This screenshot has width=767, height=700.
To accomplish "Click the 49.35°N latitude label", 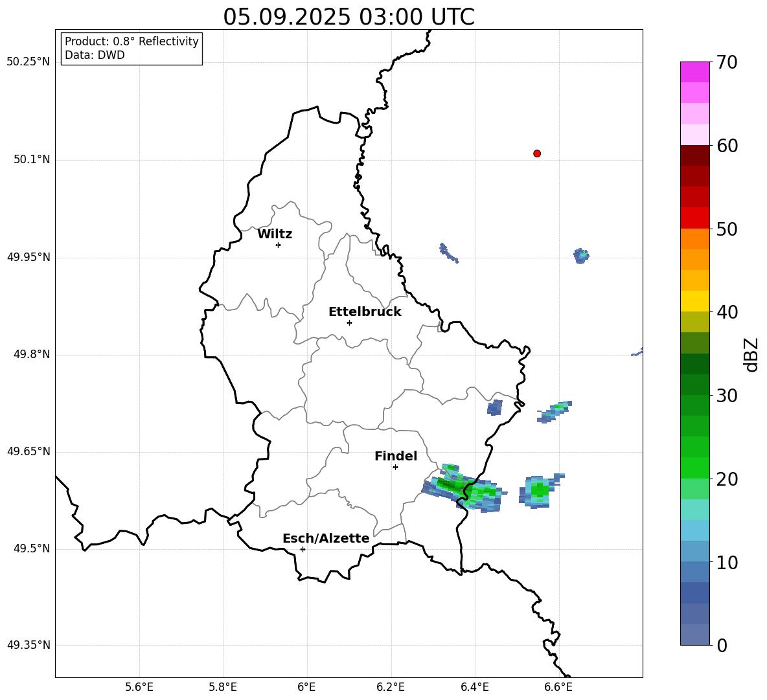I will (x=29, y=645).
